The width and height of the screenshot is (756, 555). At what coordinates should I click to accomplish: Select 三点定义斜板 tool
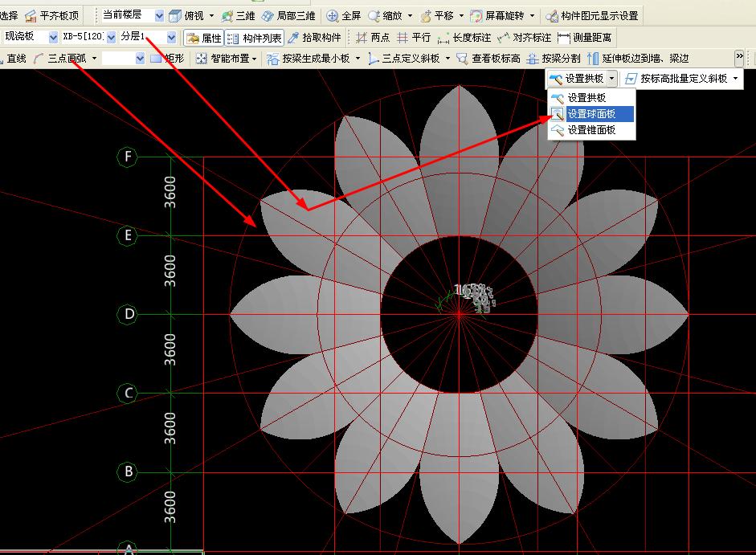[x=404, y=59]
